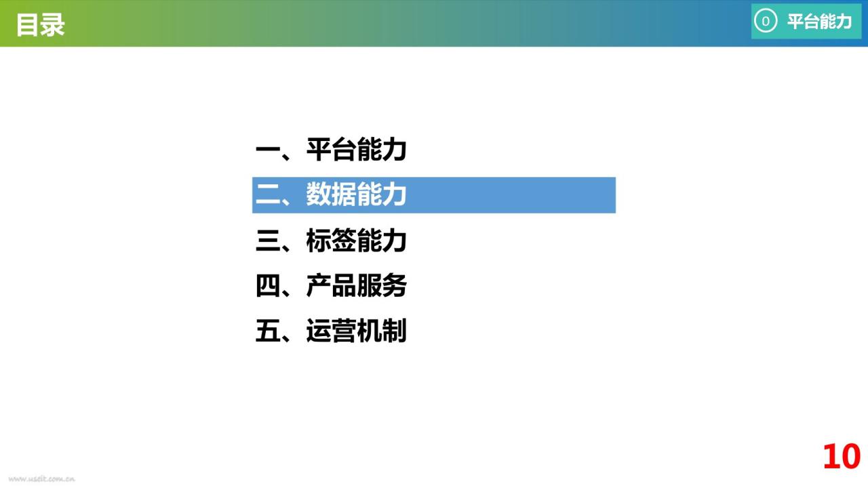
Task: Click the red page number 10
Action: (x=842, y=457)
